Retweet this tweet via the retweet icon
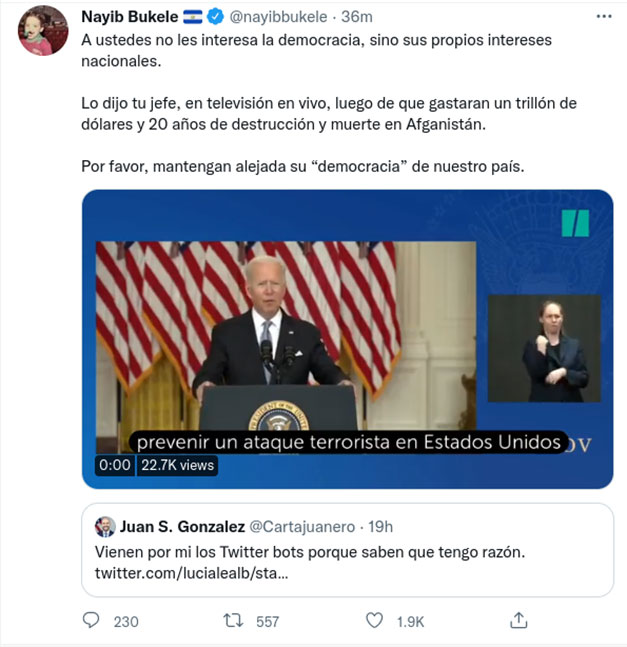 click(x=233, y=621)
